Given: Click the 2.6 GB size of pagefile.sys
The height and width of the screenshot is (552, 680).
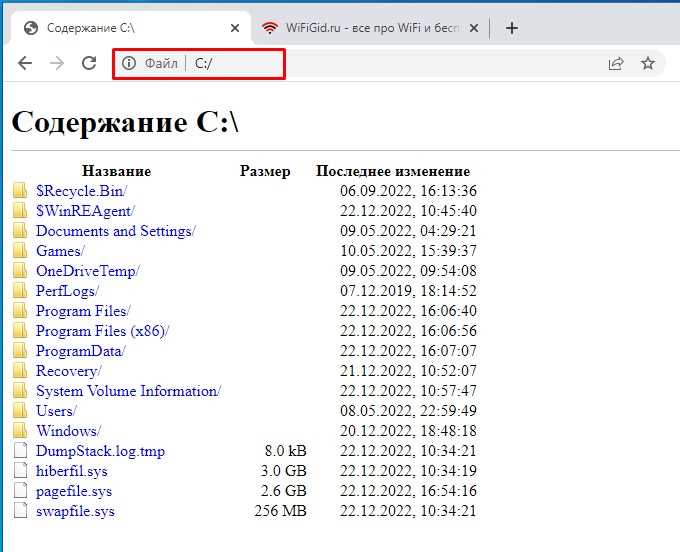Looking at the screenshot, I should (284, 490).
